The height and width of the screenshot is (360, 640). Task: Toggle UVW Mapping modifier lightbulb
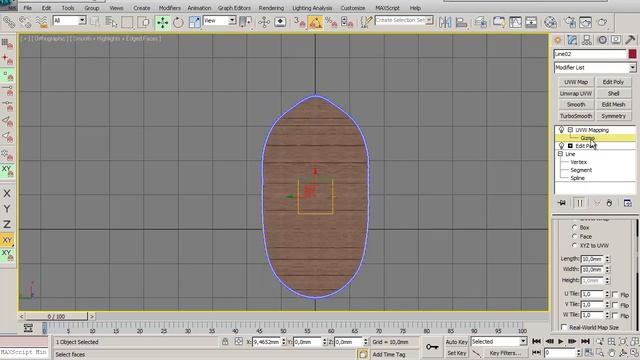pyautogui.click(x=561, y=130)
